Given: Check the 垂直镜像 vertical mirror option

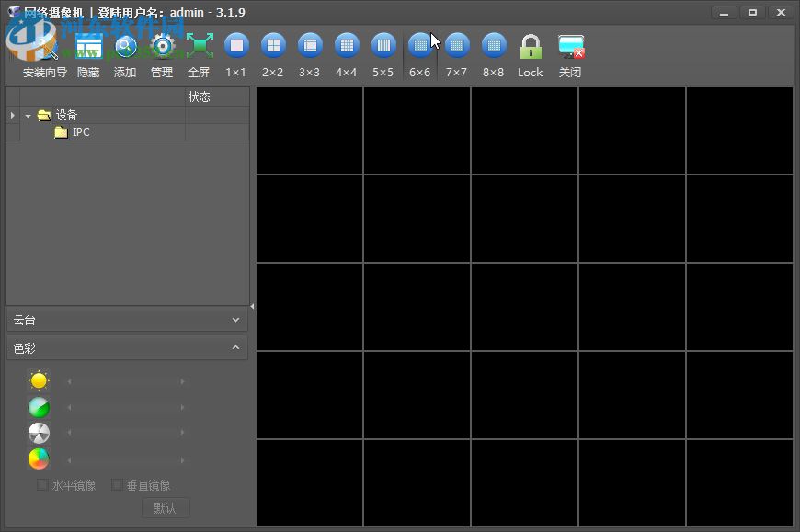Looking at the screenshot, I should pos(117,484).
